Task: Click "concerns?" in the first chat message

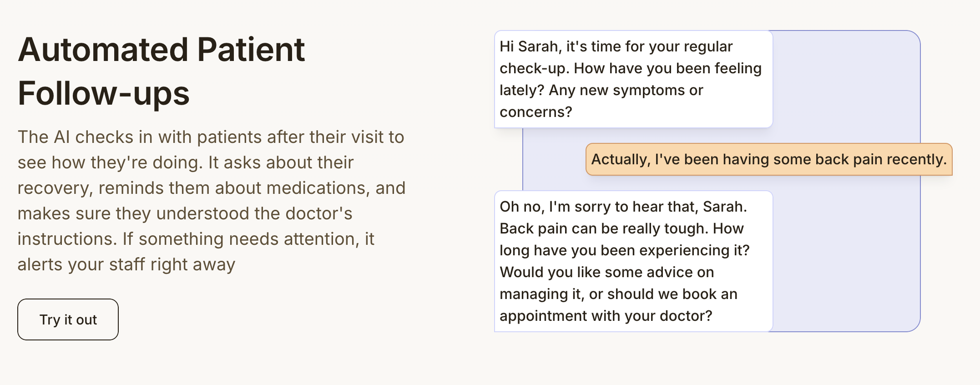Action: [535, 112]
